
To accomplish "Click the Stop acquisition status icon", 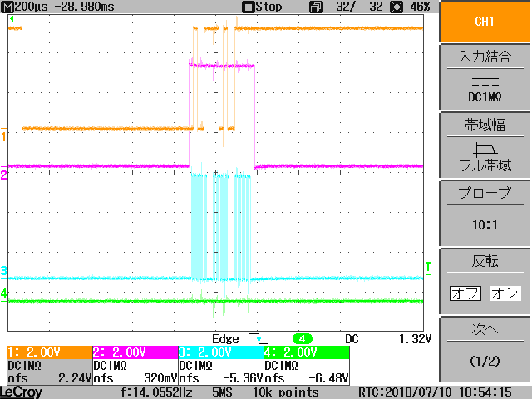I will (x=248, y=7).
